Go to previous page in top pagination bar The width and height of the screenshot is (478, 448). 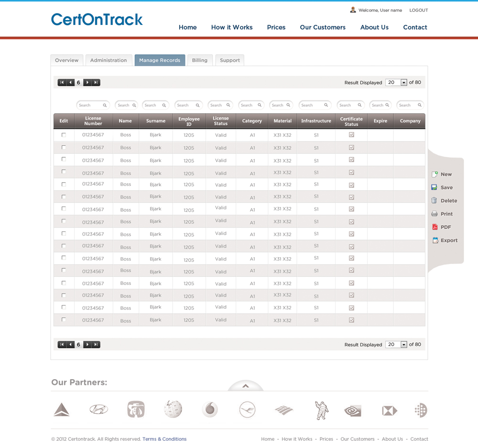pyautogui.click(x=71, y=82)
